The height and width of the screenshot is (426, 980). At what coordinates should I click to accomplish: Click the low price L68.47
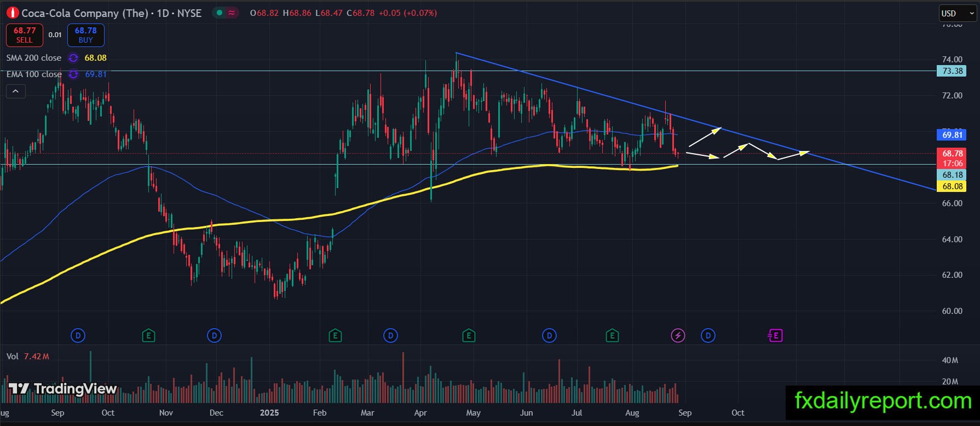[x=329, y=13]
